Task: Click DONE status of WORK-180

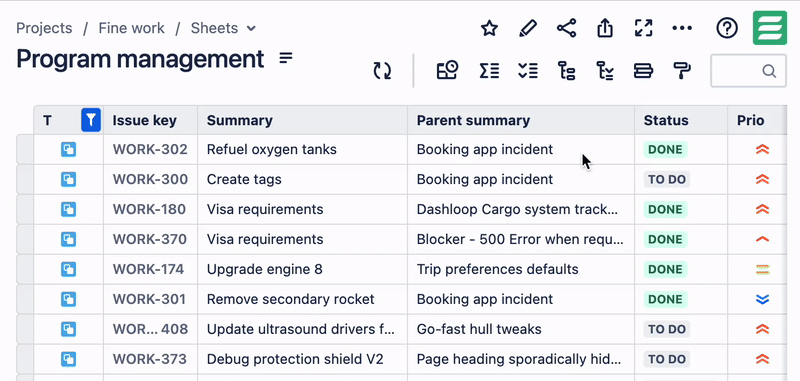Action: 665,209
